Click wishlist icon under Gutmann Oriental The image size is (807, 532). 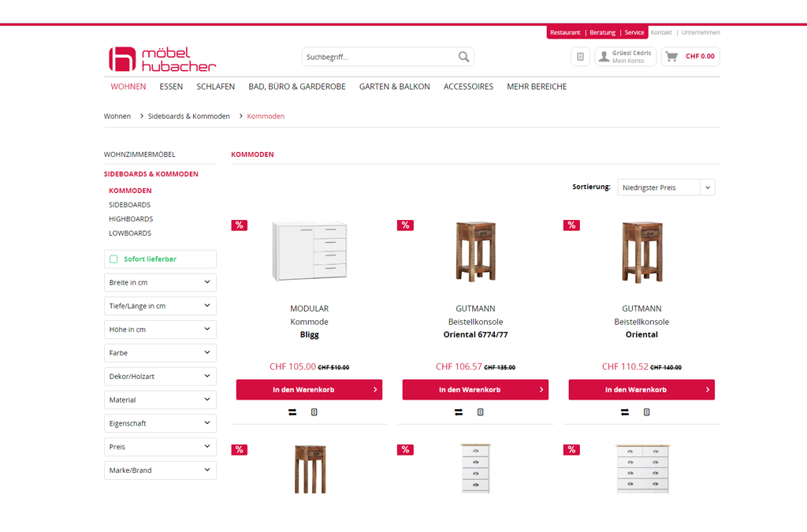click(x=647, y=412)
